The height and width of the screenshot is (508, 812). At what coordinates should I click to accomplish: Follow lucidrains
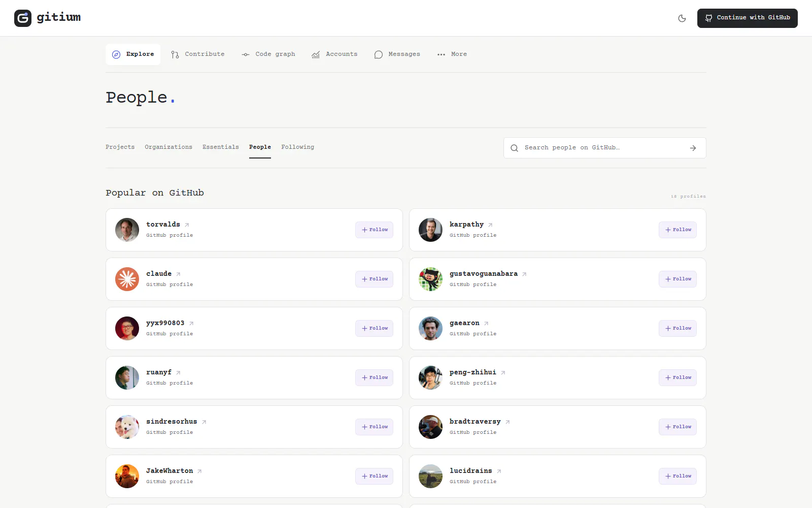(x=678, y=477)
